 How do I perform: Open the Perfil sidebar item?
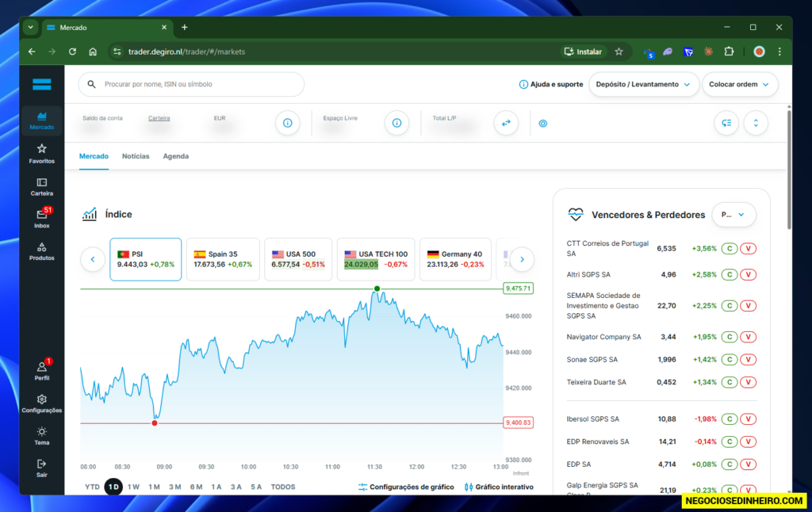(x=41, y=371)
